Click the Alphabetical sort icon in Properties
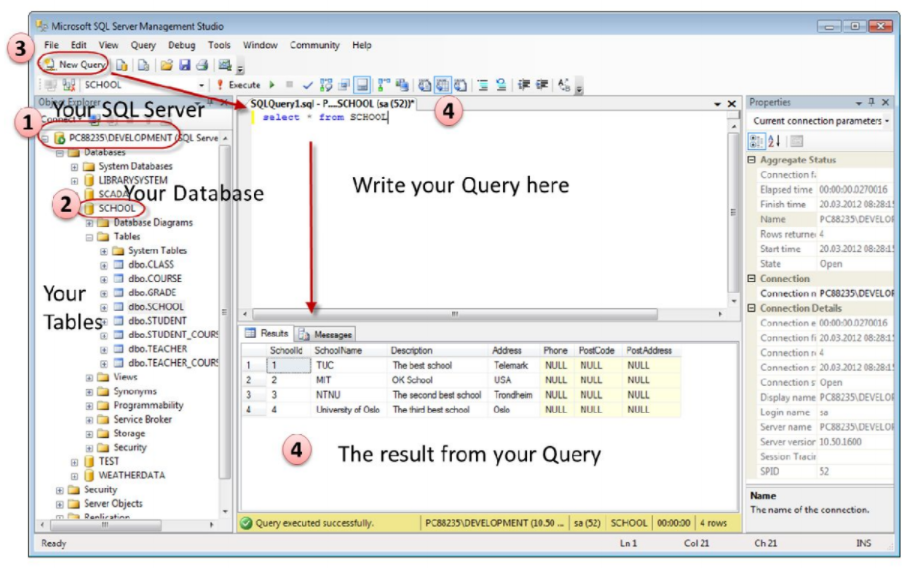The image size is (918, 568). click(774, 141)
